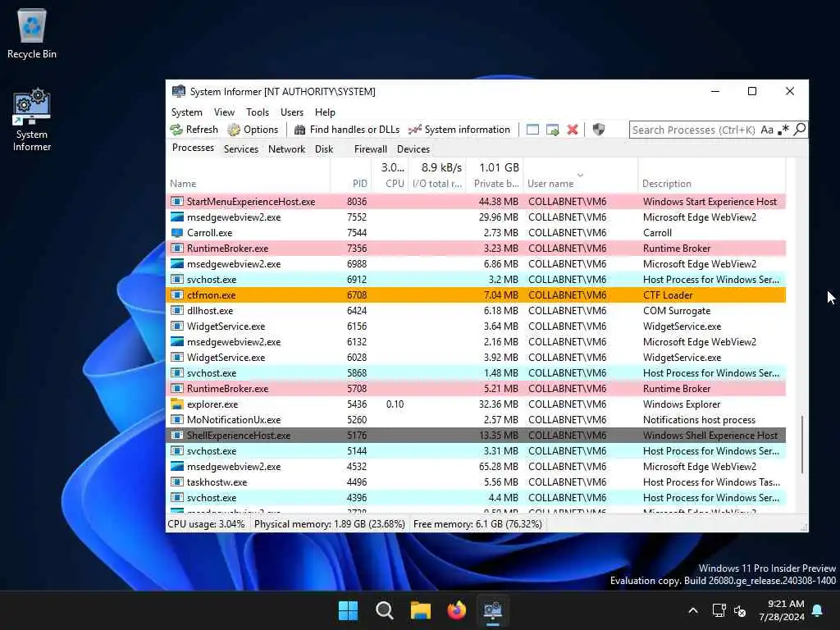Select ctfmon.exe highlighted row
The width and height of the screenshot is (840, 630).
(476, 295)
